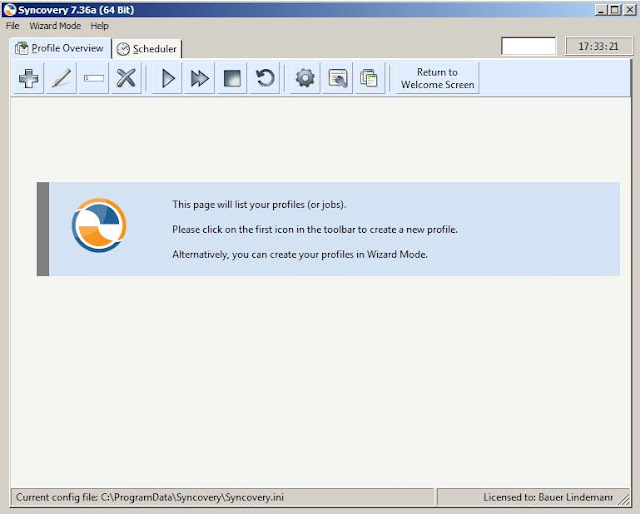The width and height of the screenshot is (640, 514).
Task: Click the Current config file status text
Action: [x=150, y=497]
